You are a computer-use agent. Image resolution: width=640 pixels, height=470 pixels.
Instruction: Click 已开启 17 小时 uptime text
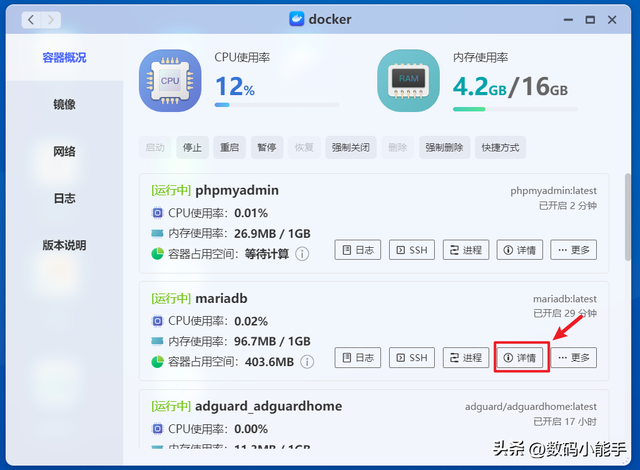565,421
